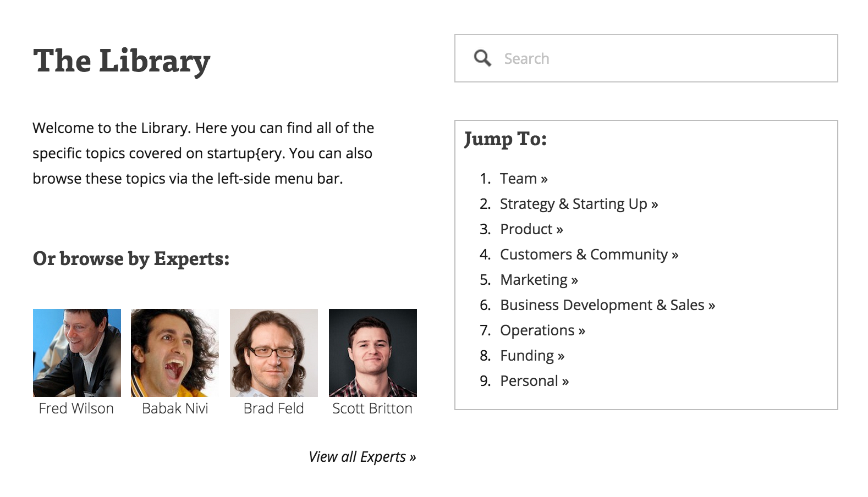This screenshot has height=497, width=868.
Task: Jump to the Product section
Action: (526, 229)
